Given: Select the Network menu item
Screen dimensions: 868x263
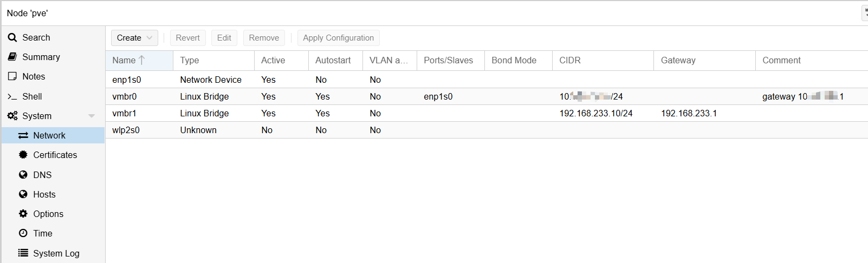Looking at the screenshot, I should coord(49,135).
